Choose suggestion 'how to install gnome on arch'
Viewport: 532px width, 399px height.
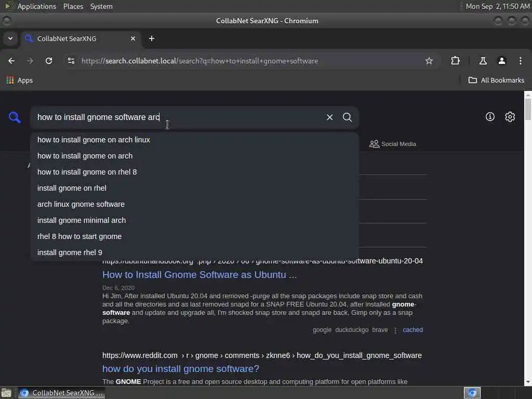(194, 156)
